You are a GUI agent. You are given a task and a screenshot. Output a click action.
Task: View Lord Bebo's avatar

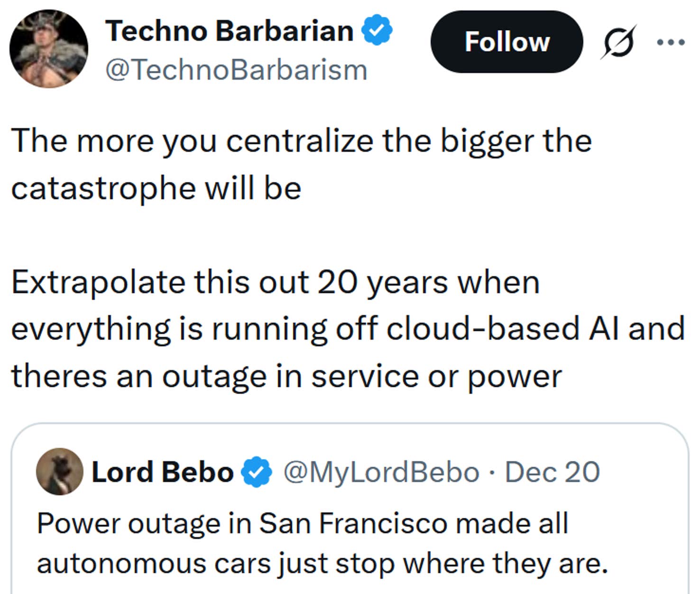point(59,472)
